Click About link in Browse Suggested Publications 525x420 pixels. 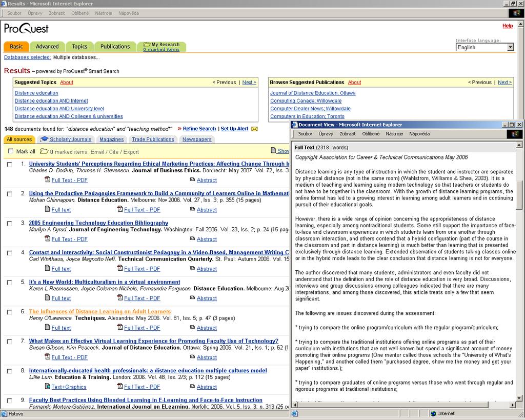tap(354, 83)
